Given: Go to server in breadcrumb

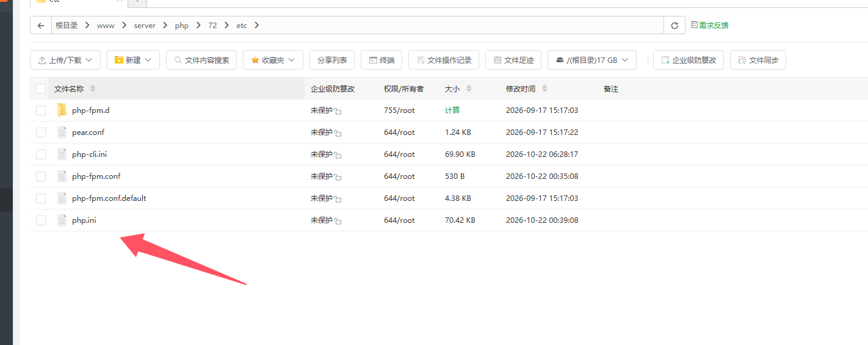Looking at the screenshot, I should coord(145,25).
